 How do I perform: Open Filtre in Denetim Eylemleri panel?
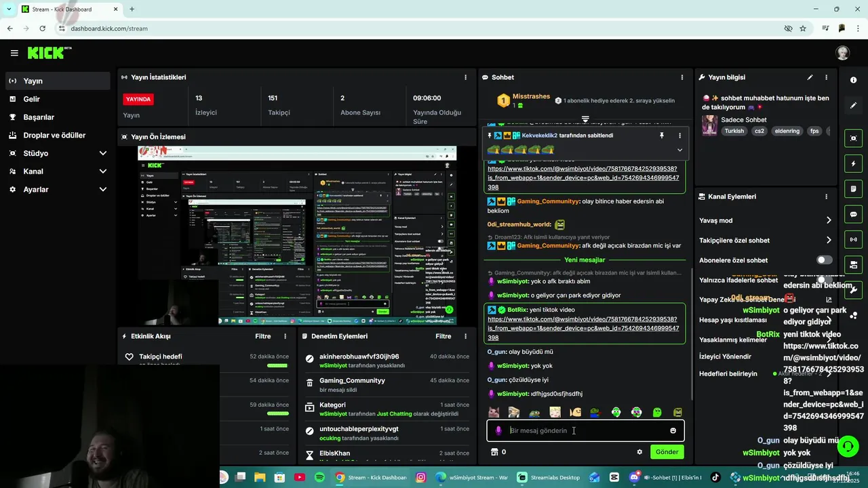click(x=443, y=336)
